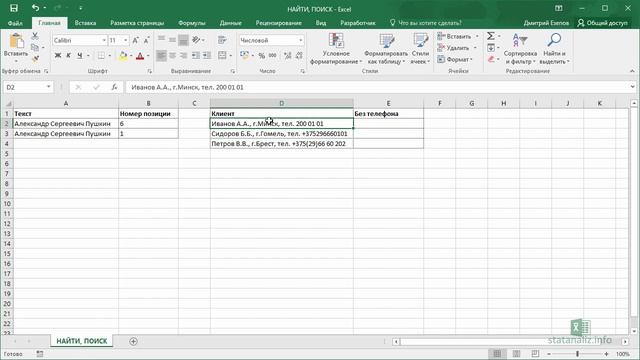Click the Insert Function fx button
The image size is (640, 360).
[115, 87]
